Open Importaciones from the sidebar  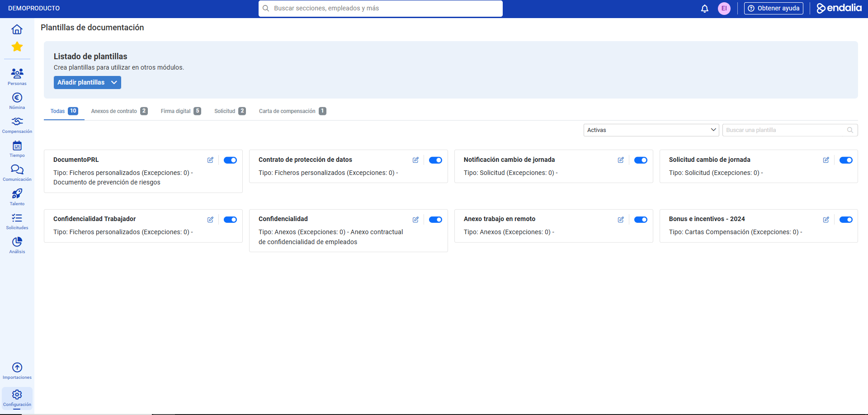(17, 371)
